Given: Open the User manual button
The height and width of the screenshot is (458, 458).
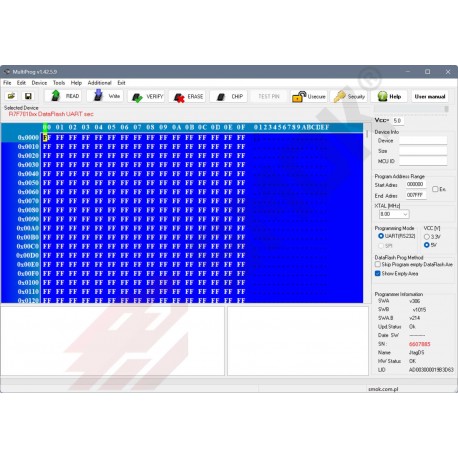Looking at the screenshot, I should click(x=430, y=97).
